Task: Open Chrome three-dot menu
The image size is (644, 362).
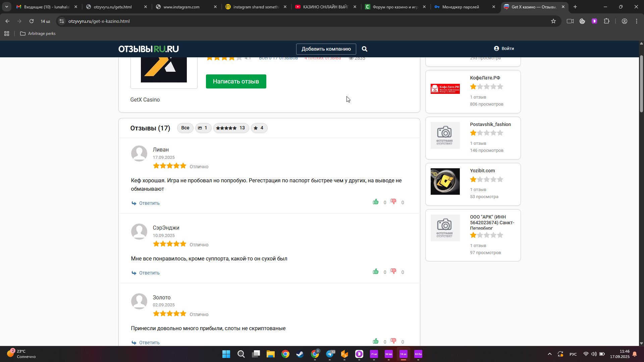Action: pos(637,21)
